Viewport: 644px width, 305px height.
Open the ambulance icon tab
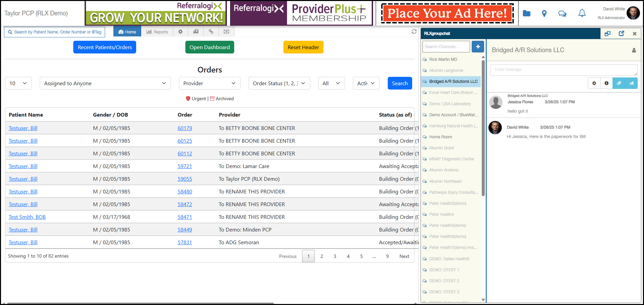196,32
